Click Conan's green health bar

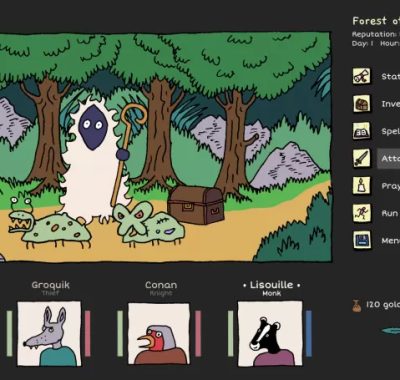pyautogui.click(x=120, y=334)
